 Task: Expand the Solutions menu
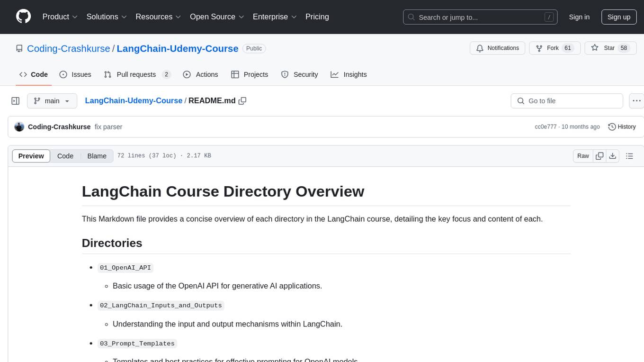[x=107, y=17]
